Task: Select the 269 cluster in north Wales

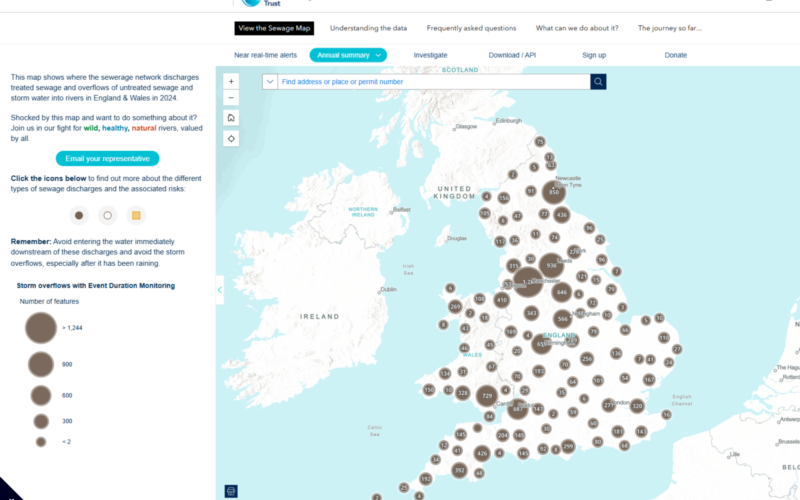Action: 455,307
